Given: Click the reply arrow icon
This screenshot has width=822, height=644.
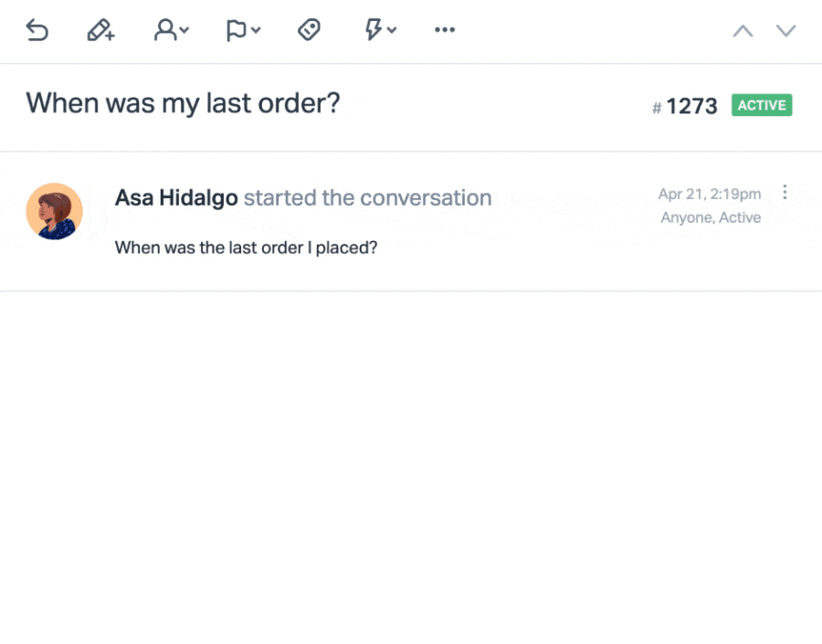Looking at the screenshot, I should point(37,30).
